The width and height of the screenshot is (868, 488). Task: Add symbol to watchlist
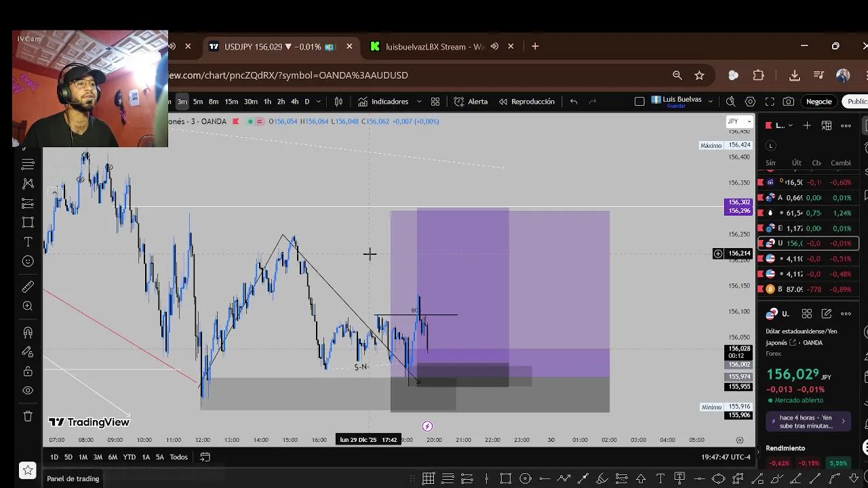(x=807, y=125)
